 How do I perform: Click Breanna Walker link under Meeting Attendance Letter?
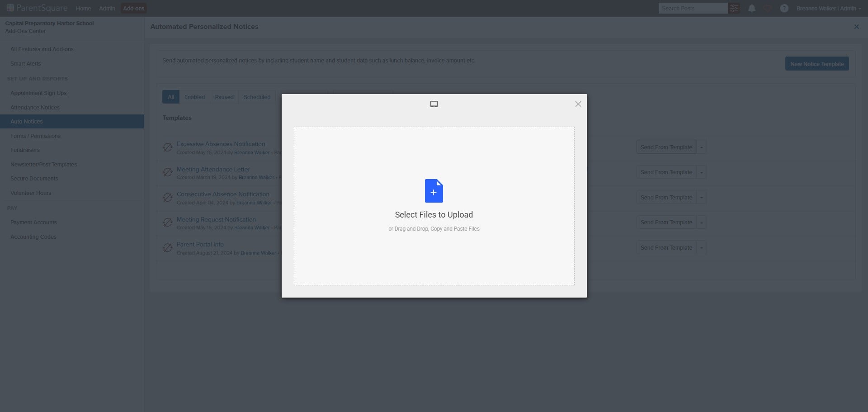(x=256, y=177)
